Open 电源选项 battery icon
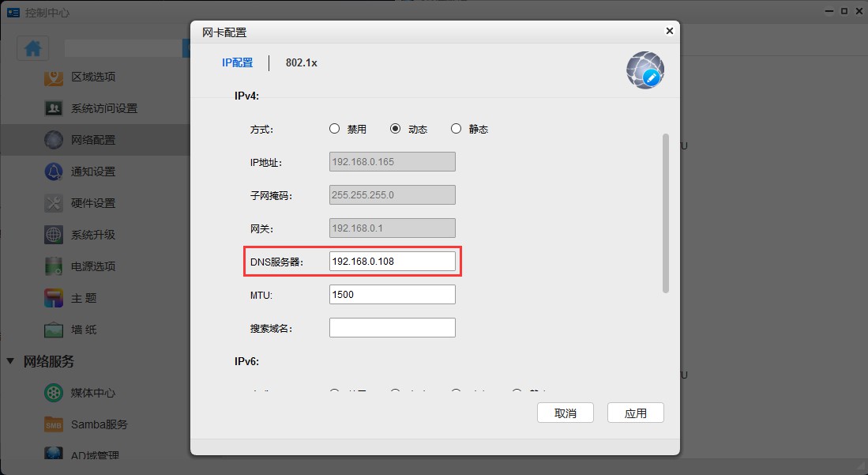The image size is (868, 475). coord(53,266)
